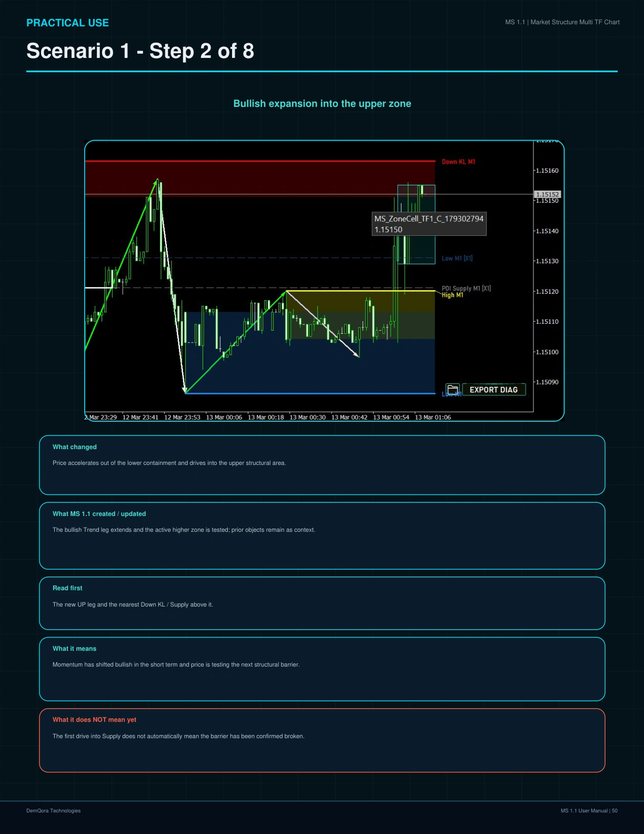This screenshot has width=644, height=834.
Task: Click the 'What it means' heading
Action: tap(75, 649)
